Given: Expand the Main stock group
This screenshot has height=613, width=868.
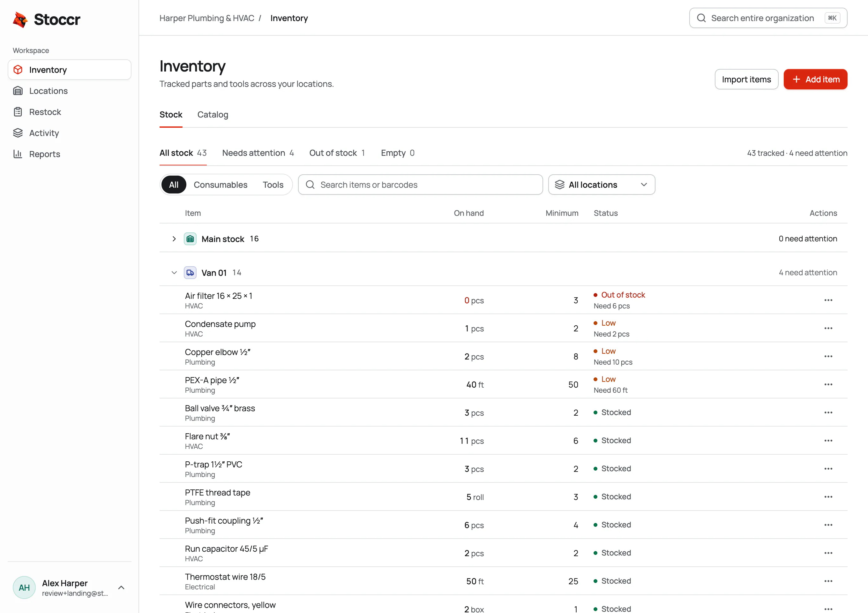Looking at the screenshot, I should point(174,239).
